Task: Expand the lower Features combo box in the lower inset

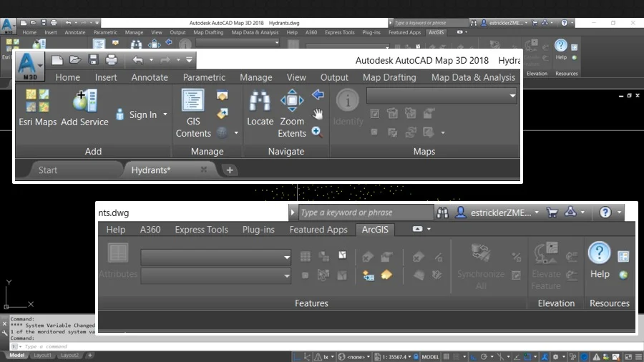Action: pyautogui.click(x=286, y=276)
